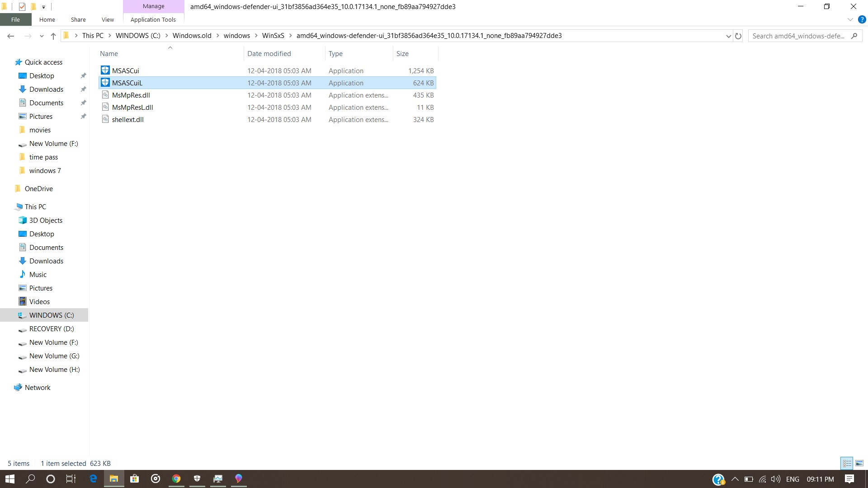Expand breadcrumb arrow after WinSxS

[x=290, y=36]
